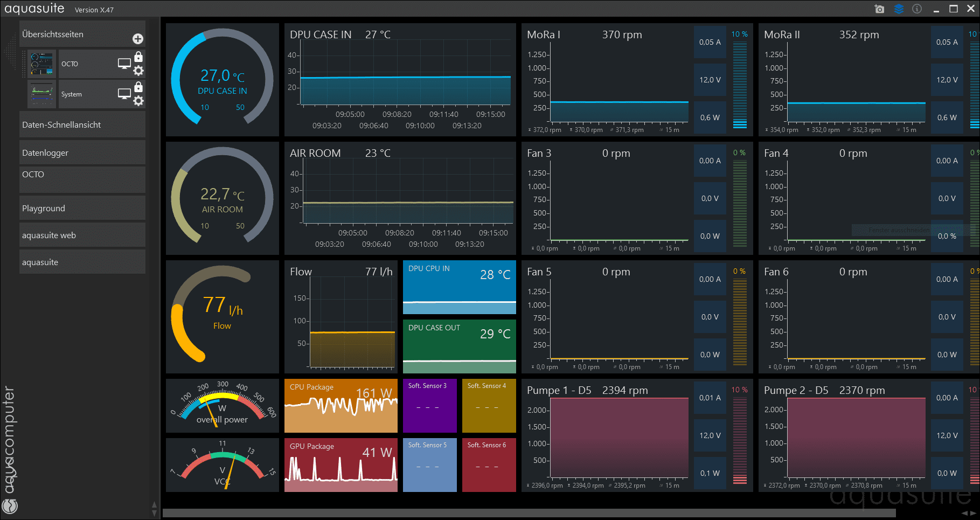980x520 pixels.
Task: Click Pumpe 1 - D5 0,01 A current value
Action: (x=710, y=398)
